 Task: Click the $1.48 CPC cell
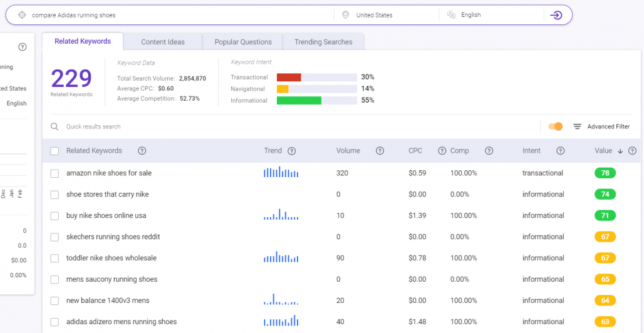click(417, 322)
